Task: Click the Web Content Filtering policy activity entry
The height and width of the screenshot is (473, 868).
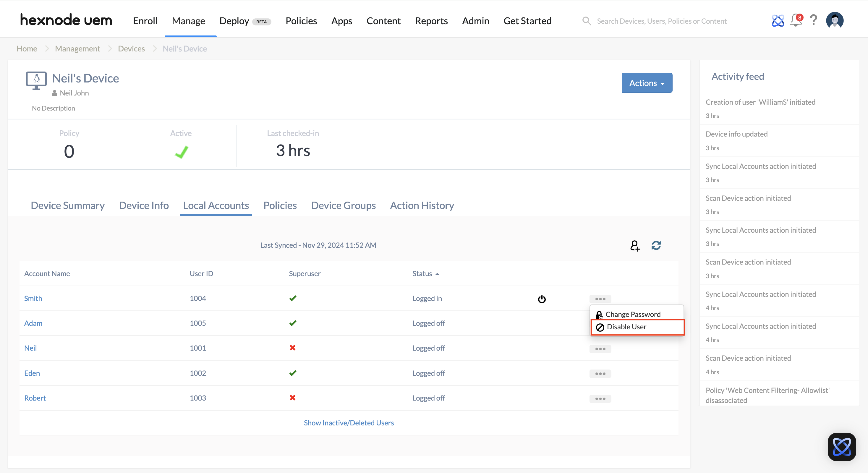Action: (x=767, y=395)
